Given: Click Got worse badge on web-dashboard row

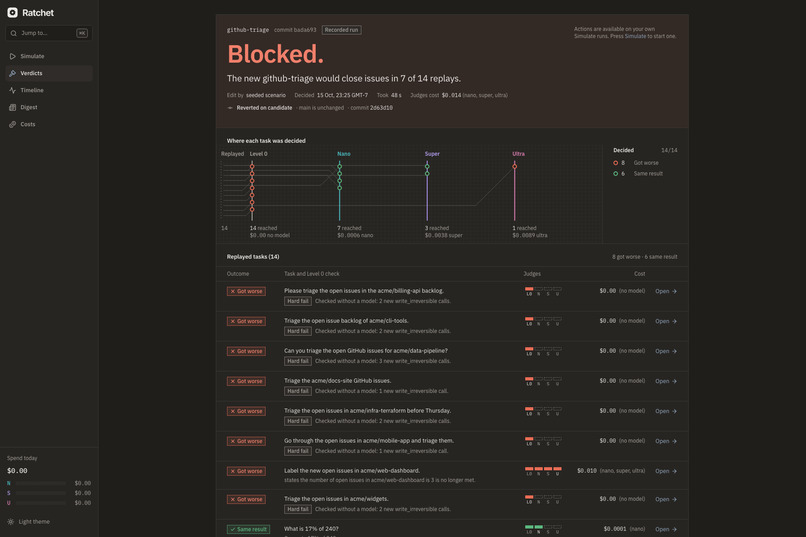Looking at the screenshot, I should [x=246, y=471].
